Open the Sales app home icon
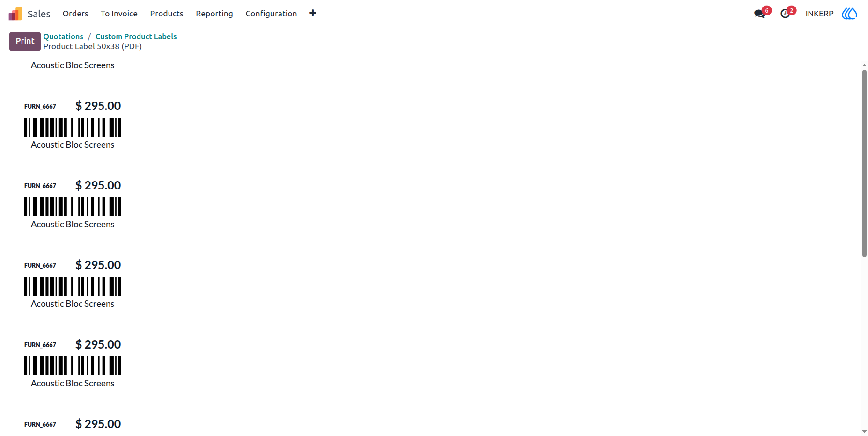The width and height of the screenshot is (868, 436). pyautogui.click(x=15, y=14)
